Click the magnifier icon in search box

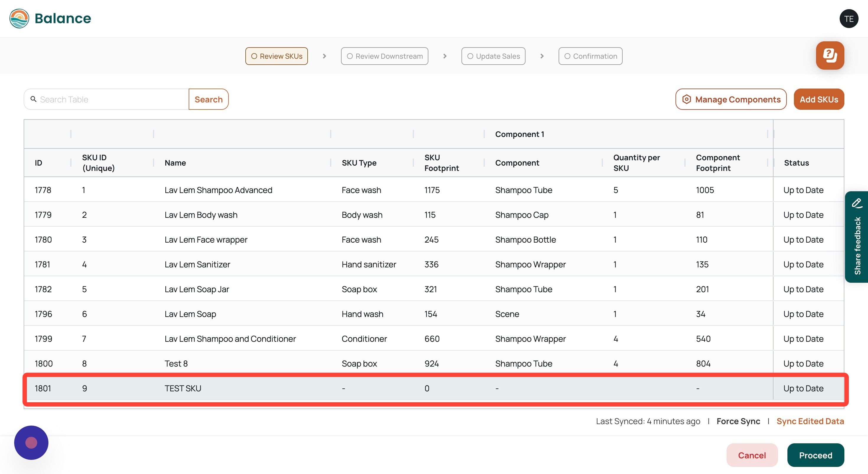[x=33, y=99]
